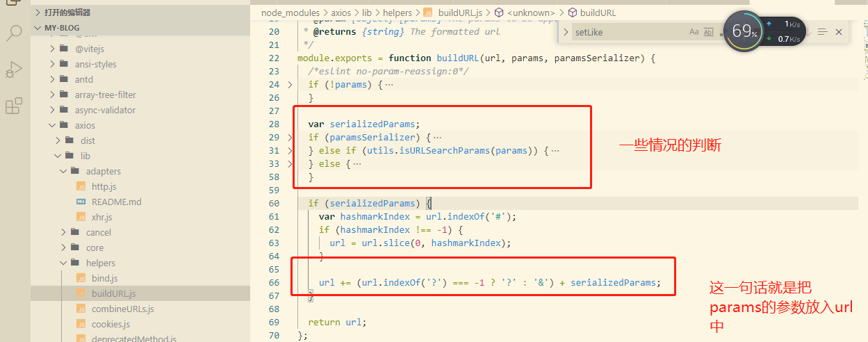Screen dimensions: 868x342
Task: Unfold the else block at line 33
Action: 290,164
